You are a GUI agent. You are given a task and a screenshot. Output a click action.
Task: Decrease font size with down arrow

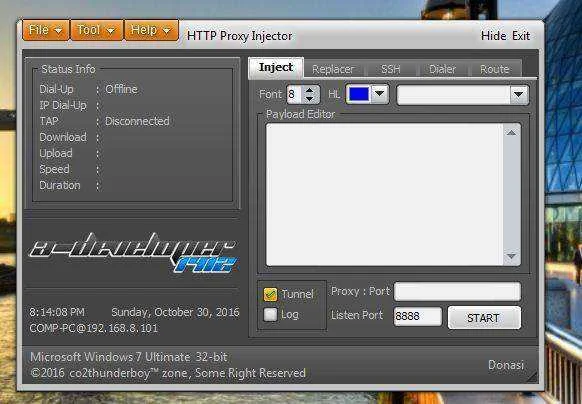(310, 99)
